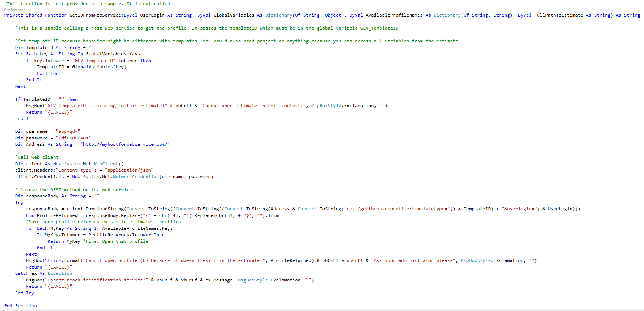Click the 'Exit For' statement

[48, 73]
